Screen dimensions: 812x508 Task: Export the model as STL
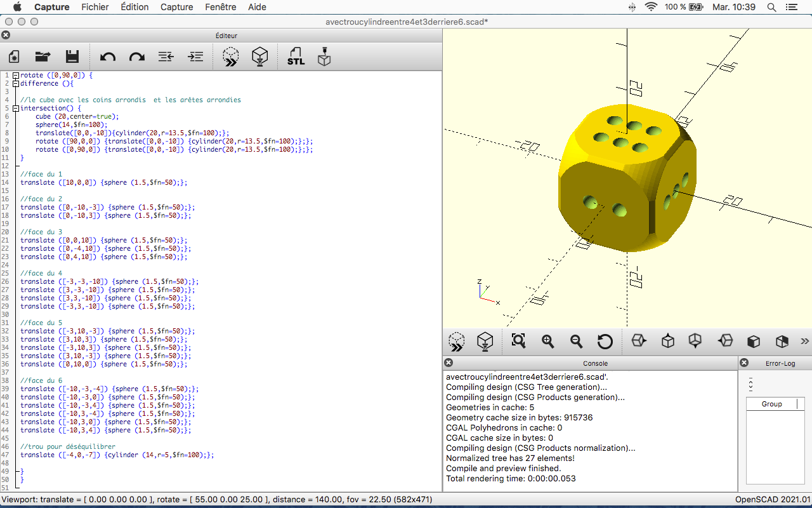(296, 57)
